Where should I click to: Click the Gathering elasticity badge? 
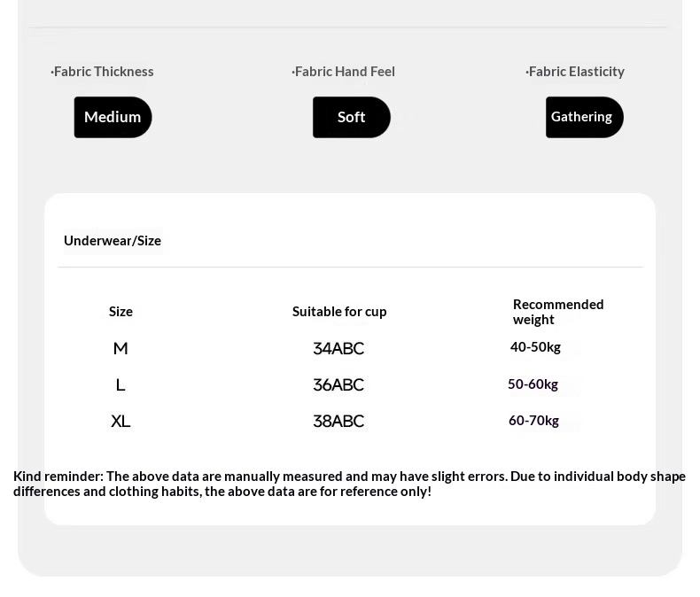(x=585, y=117)
